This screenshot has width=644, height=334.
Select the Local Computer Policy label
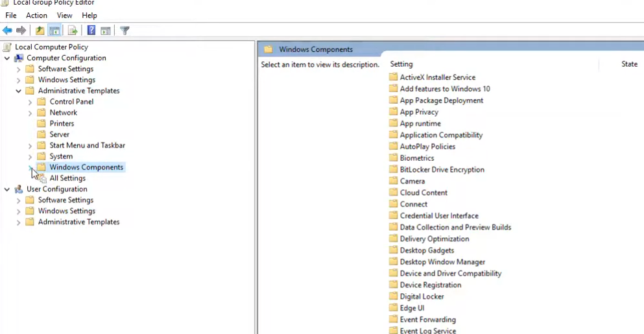click(x=51, y=47)
